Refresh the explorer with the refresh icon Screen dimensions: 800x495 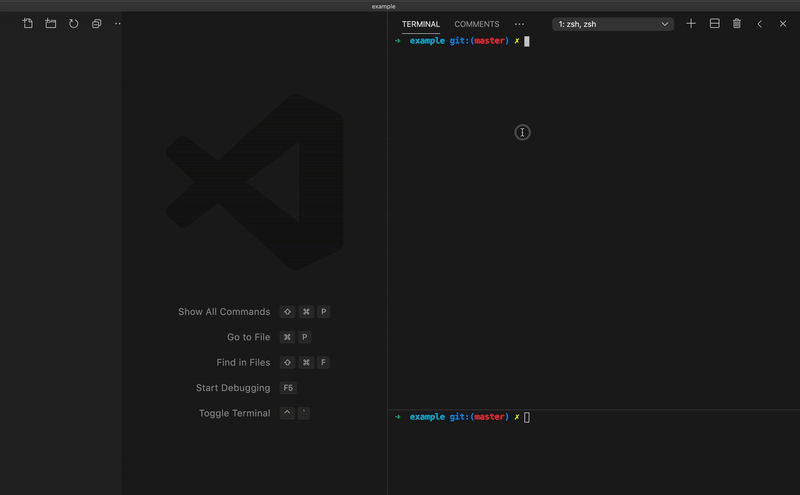tap(73, 23)
